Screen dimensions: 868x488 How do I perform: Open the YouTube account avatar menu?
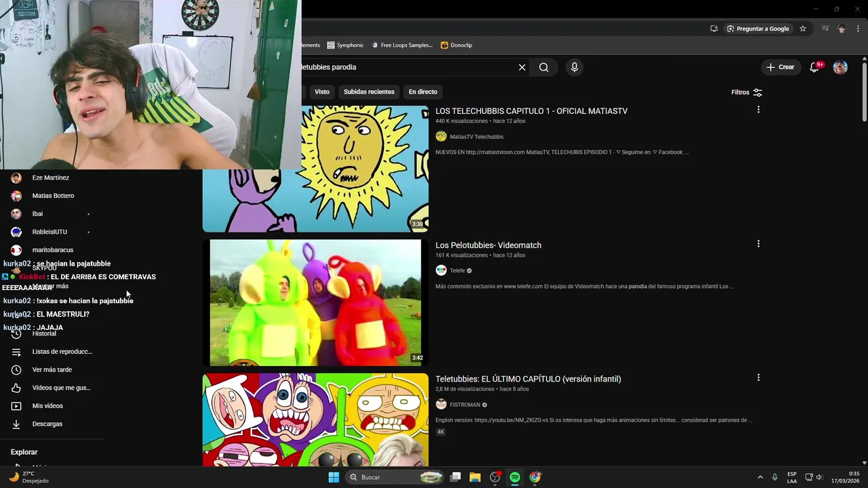(x=840, y=67)
